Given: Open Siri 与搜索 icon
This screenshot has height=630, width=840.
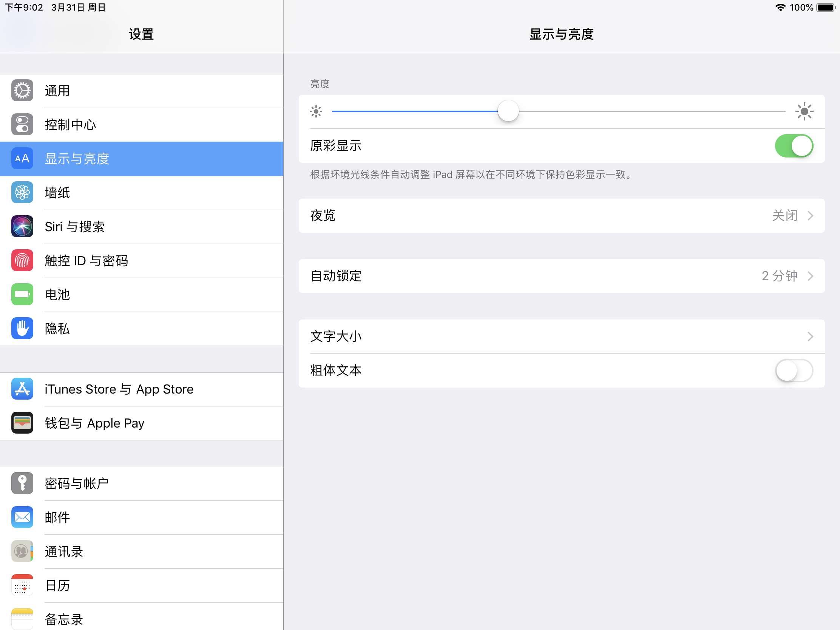Looking at the screenshot, I should coord(22,227).
